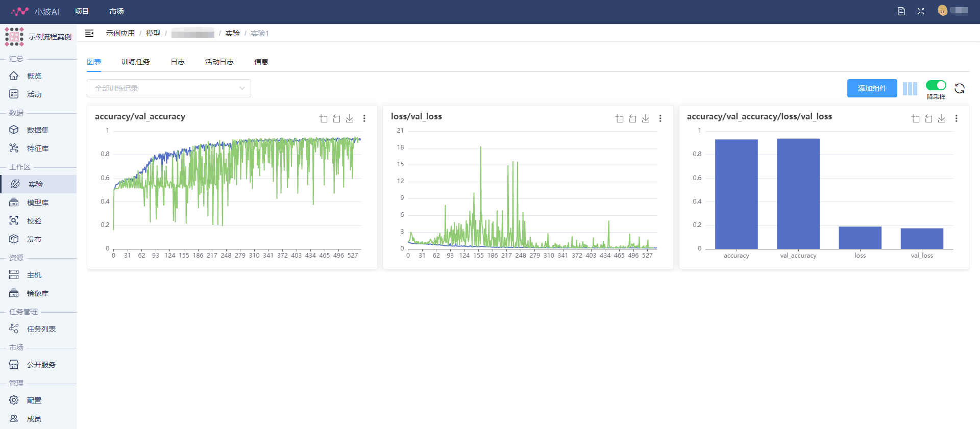
Task: Click the 数据集 cube icon in sidebar
Action: (x=14, y=130)
